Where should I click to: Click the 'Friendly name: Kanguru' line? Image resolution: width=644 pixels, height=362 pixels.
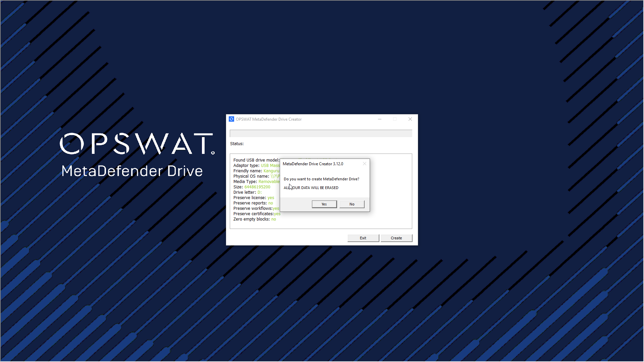tap(256, 171)
